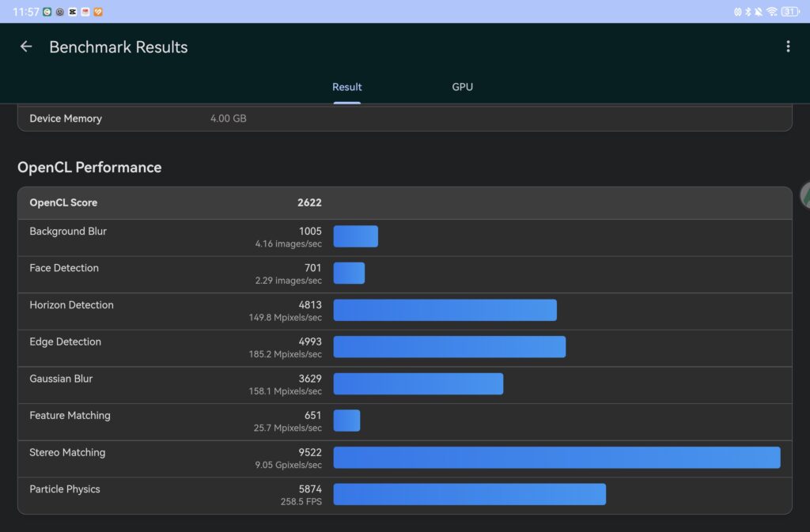Tap the 11:57 clock
Viewport: 810px width, 532px height.
(25, 12)
